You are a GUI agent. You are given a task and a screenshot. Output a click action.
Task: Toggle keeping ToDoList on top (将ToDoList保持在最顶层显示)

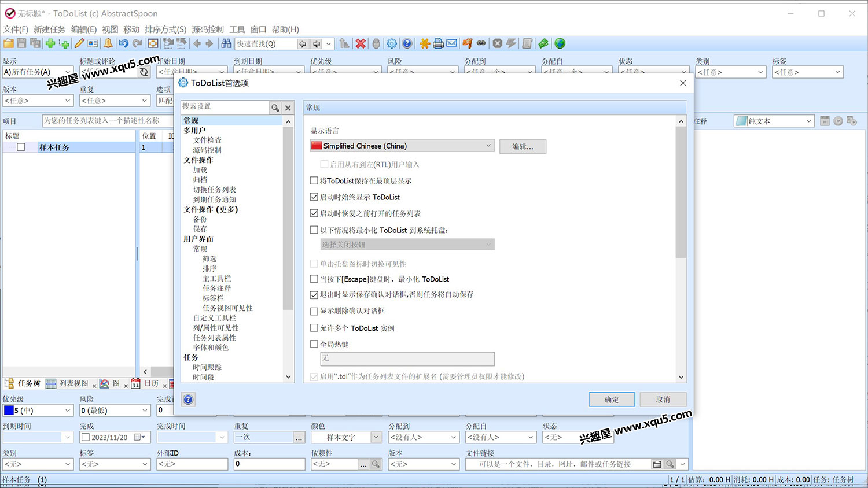tap(314, 181)
